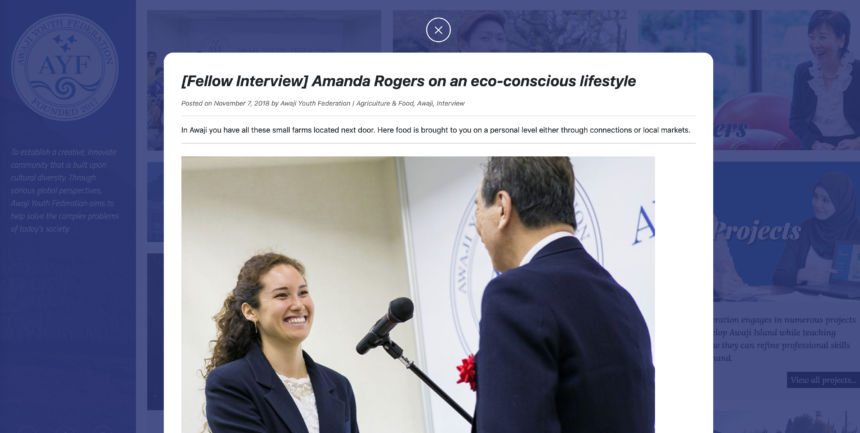
Task: Open the landscape thumbnail below View all projects
Action: click(787, 422)
